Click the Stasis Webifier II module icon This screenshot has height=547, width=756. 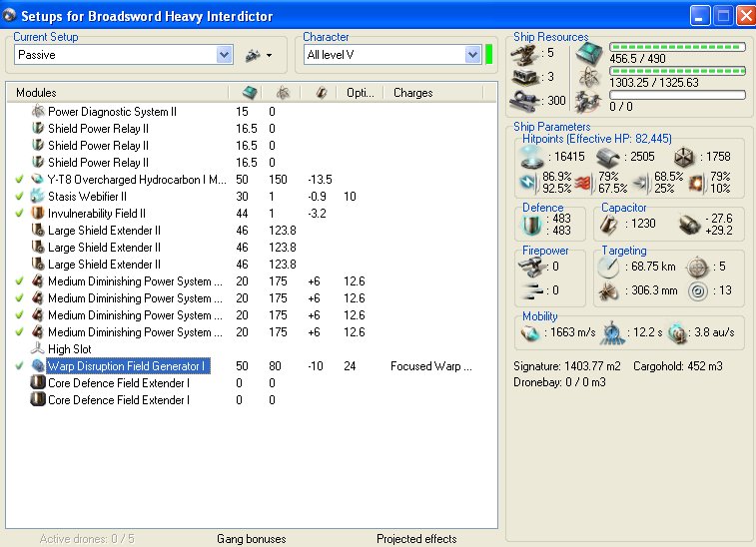point(38,197)
